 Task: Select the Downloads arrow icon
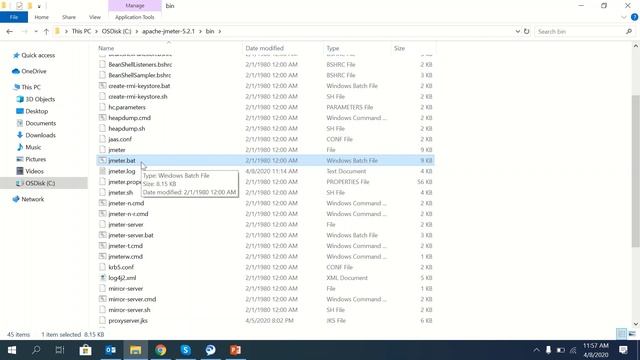click(20, 135)
